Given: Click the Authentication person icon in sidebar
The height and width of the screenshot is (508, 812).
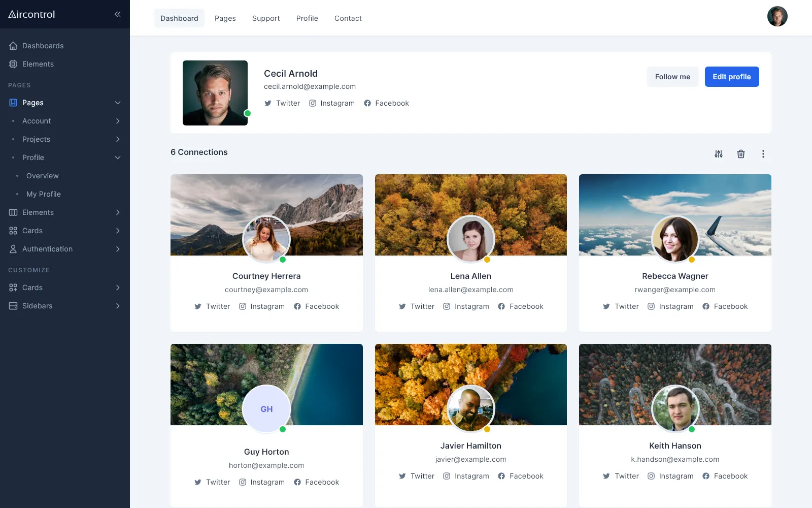Looking at the screenshot, I should pyautogui.click(x=13, y=249).
